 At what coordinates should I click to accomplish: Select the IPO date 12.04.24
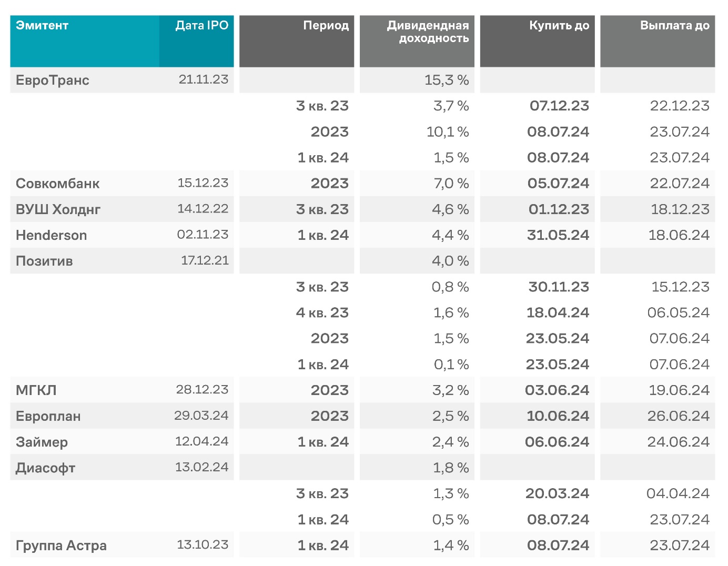pos(202,441)
